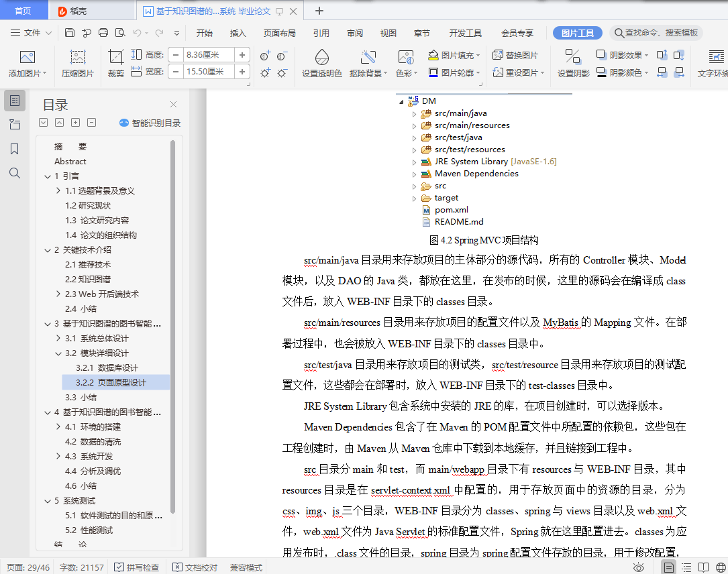The image size is (728, 574).
Task: Switch to reading view (book icon) in status bar
Action: pos(703,567)
